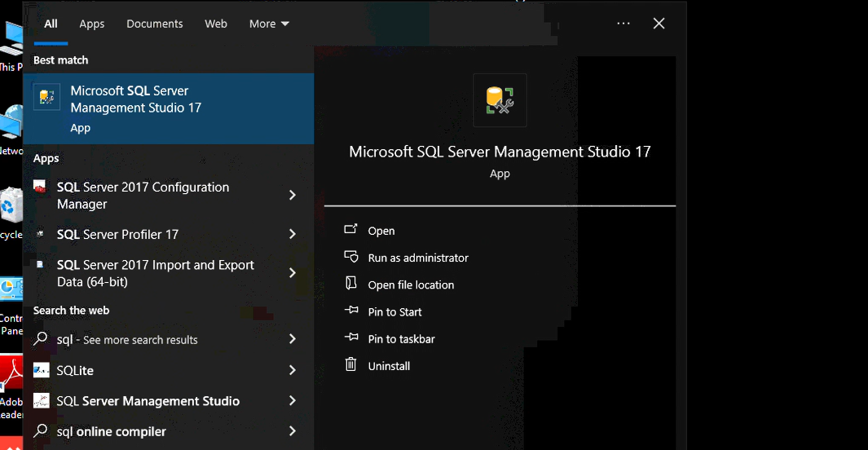Click the Open file location icon
868x450 pixels.
(x=351, y=283)
